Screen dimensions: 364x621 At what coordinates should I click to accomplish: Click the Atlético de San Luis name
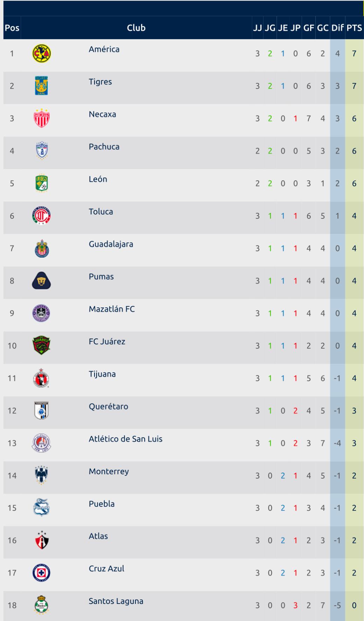(x=126, y=439)
